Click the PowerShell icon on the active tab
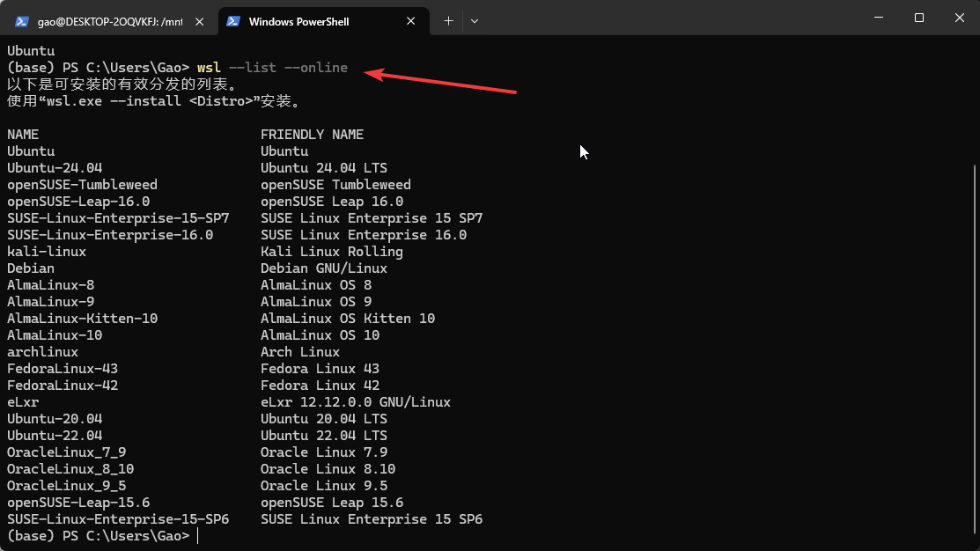This screenshot has height=551, width=980. 234,21
